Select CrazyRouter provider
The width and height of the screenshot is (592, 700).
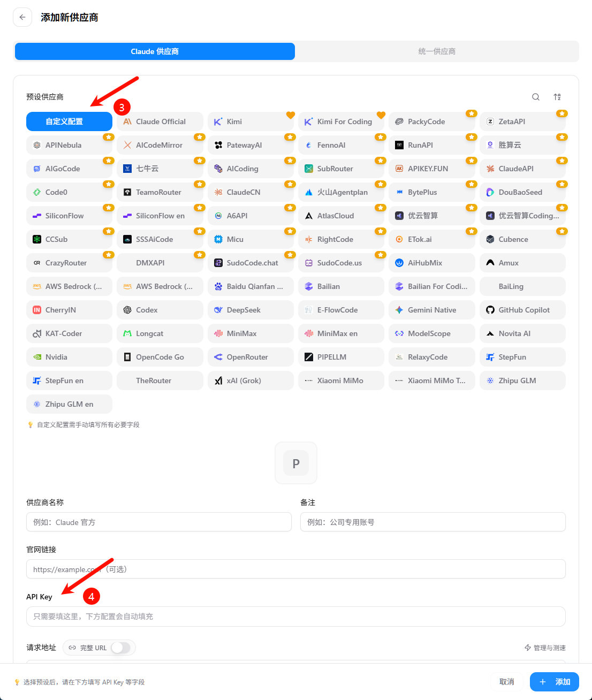69,263
